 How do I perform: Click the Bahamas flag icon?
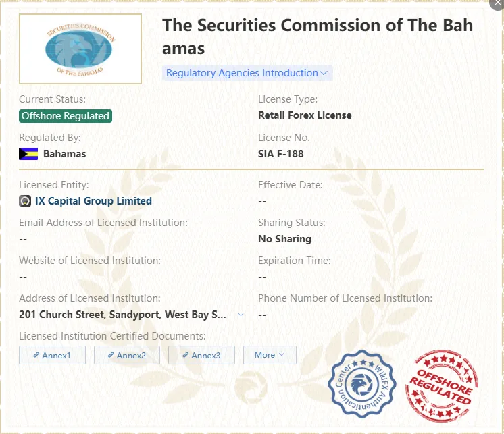[28, 154]
